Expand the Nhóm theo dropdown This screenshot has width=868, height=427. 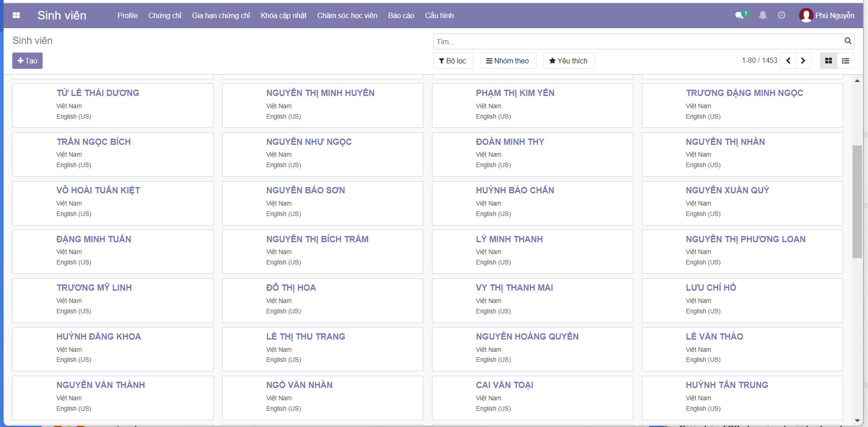tap(508, 61)
